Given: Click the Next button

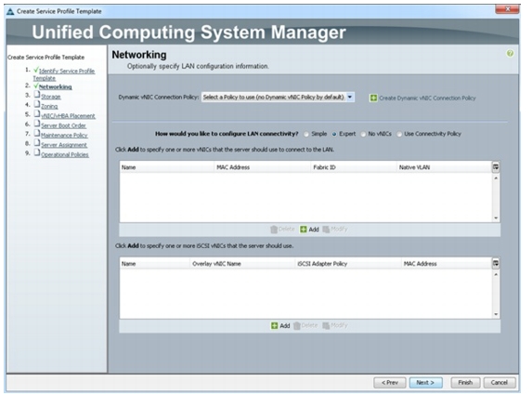Looking at the screenshot, I should (425, 383).
